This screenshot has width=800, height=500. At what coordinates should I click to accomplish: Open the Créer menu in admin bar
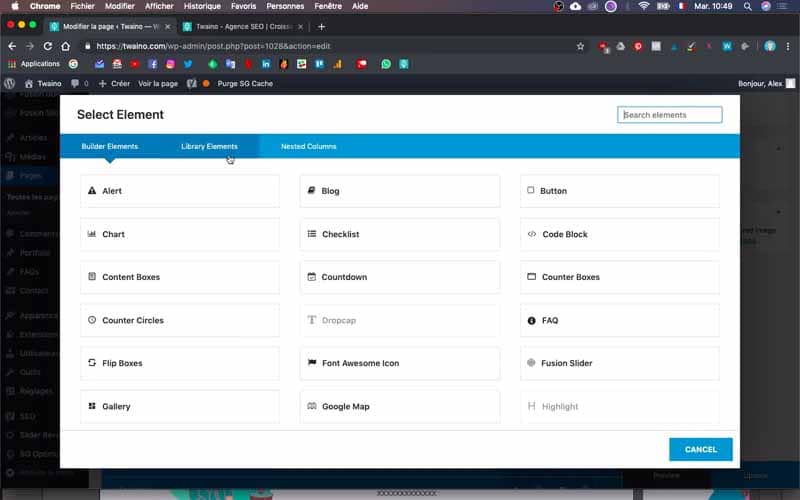click(x=114, y=83)
